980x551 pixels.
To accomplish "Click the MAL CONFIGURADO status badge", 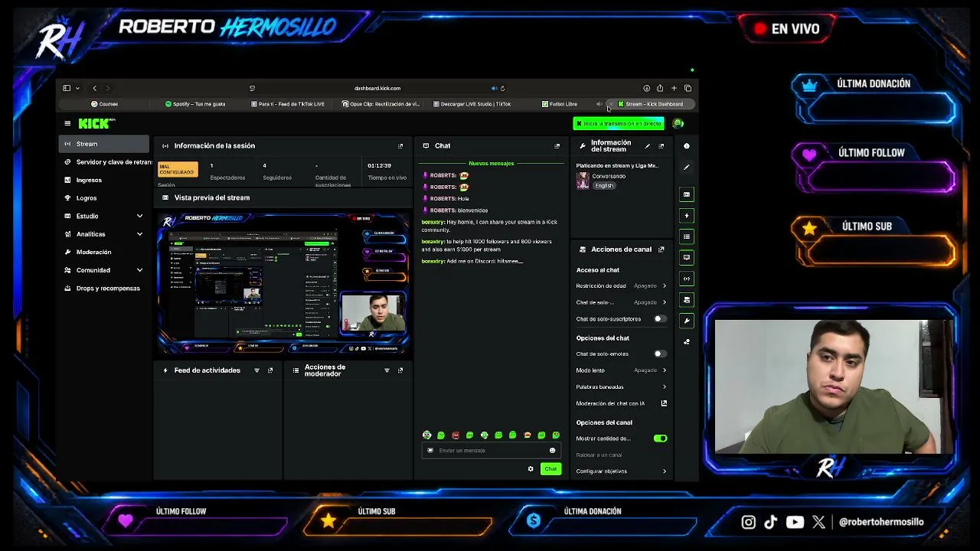I will (x=177, y=170).
